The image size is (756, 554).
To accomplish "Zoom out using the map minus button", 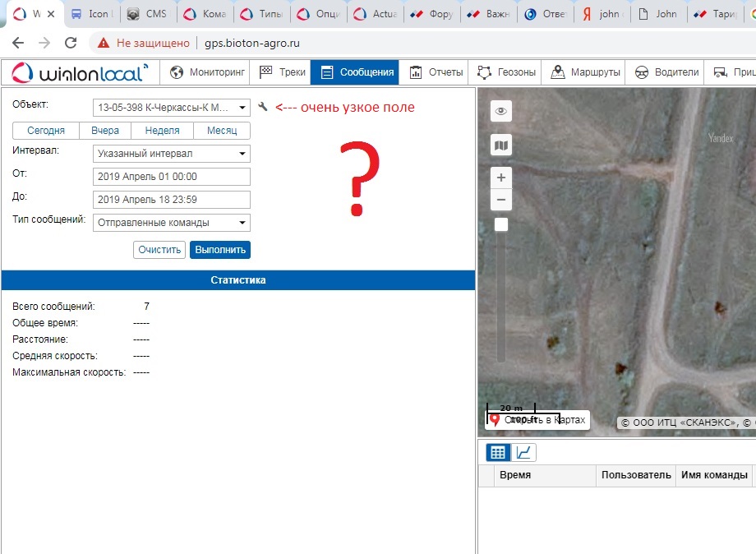I will [x=501, y=200].
